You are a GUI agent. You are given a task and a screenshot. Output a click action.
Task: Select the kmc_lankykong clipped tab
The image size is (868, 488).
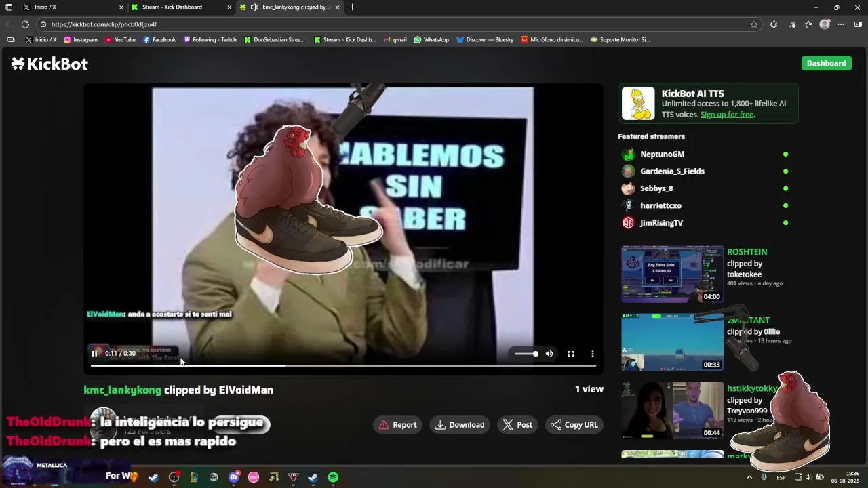[x=290, y=7]
